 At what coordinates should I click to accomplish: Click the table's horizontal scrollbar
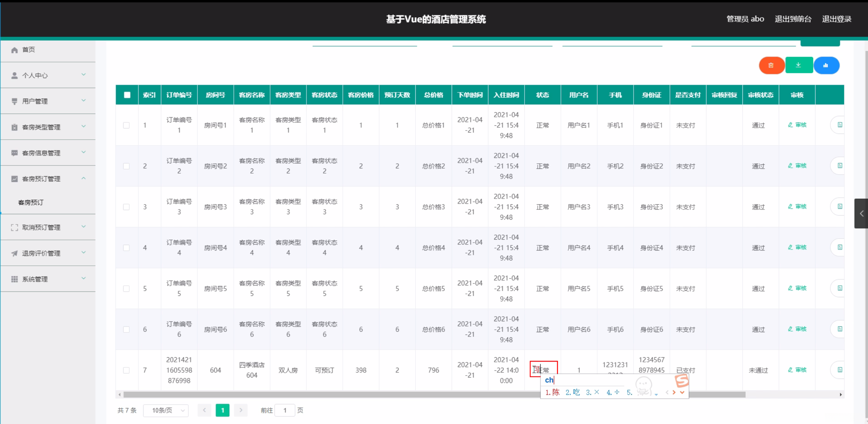point(339,395)
